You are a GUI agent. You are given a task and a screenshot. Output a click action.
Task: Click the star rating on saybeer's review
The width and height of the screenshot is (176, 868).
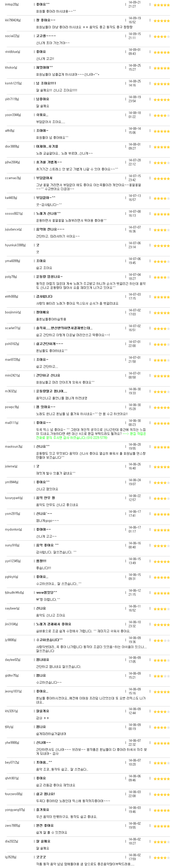pos(161,609)
